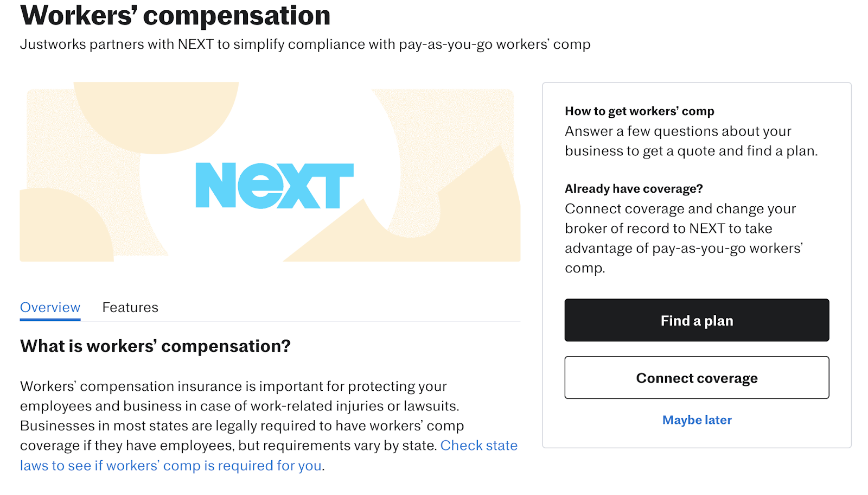Dismiss by clicking Maybe later
The image size is (868, 495).
pos(697,420)
